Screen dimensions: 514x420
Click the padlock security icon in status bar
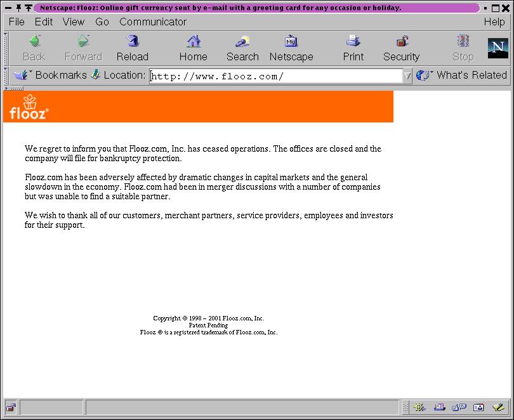tap(11, 407)
